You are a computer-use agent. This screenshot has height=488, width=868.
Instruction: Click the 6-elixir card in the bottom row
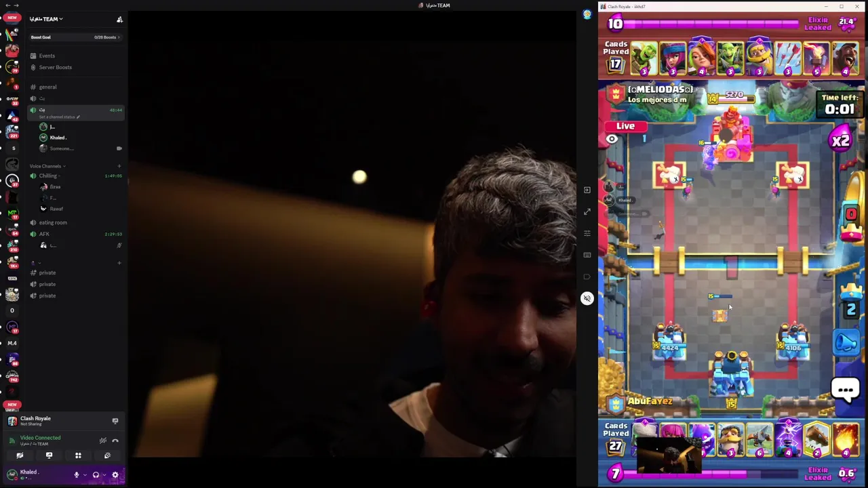pos(759,439)
